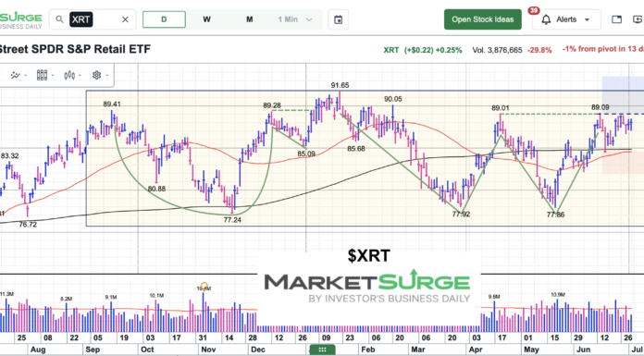Viewport: 644px width, 356px height.
Task: Open the calendar date picker
Action: tap(338, 19)
